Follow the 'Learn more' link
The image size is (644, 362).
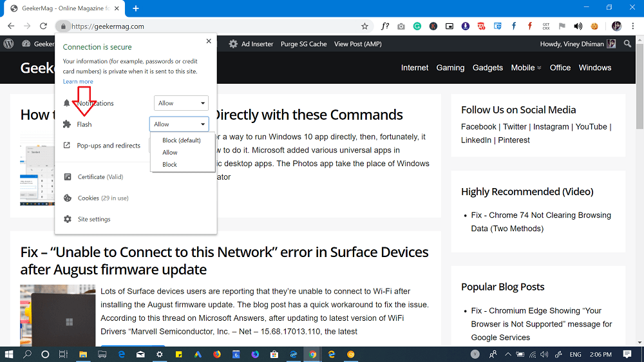(78, 81)
